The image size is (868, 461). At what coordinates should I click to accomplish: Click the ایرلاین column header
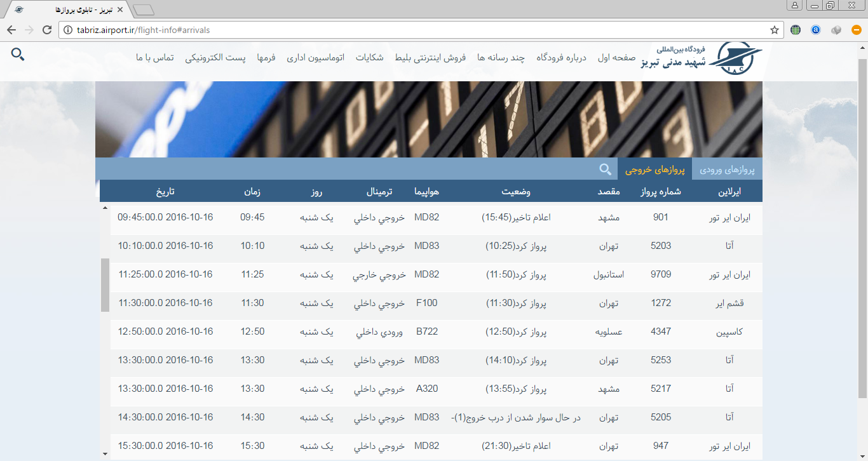[729, 191]
